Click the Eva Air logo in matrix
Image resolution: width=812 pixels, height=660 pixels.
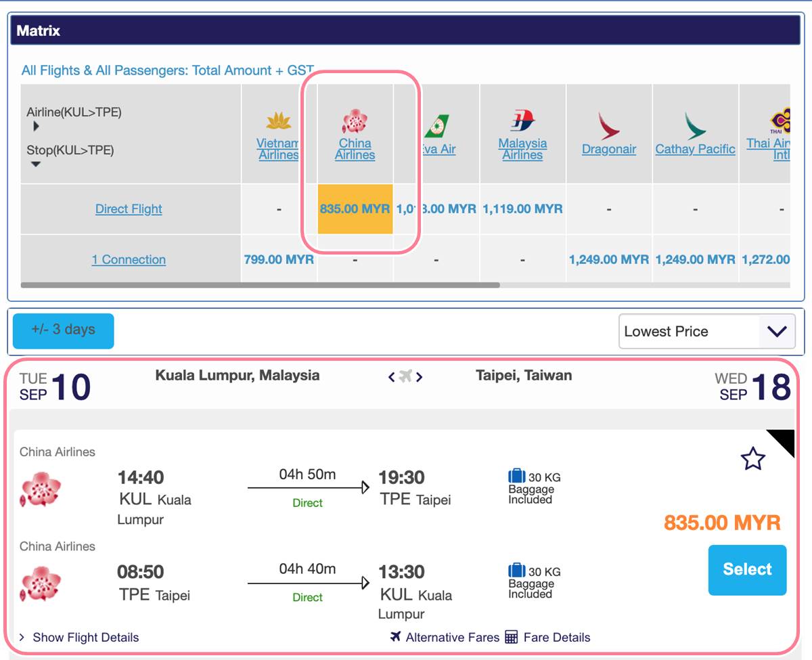click(436, 127)
